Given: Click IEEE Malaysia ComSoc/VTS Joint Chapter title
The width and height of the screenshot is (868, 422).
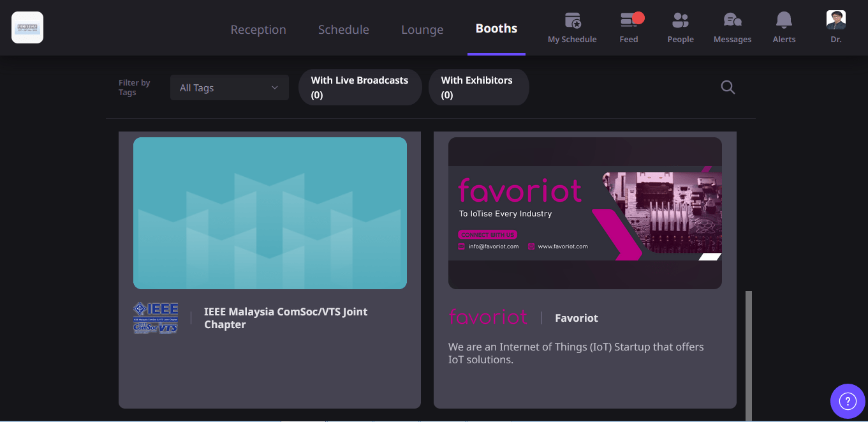Looking at the screenshot, I should (286, 318).
